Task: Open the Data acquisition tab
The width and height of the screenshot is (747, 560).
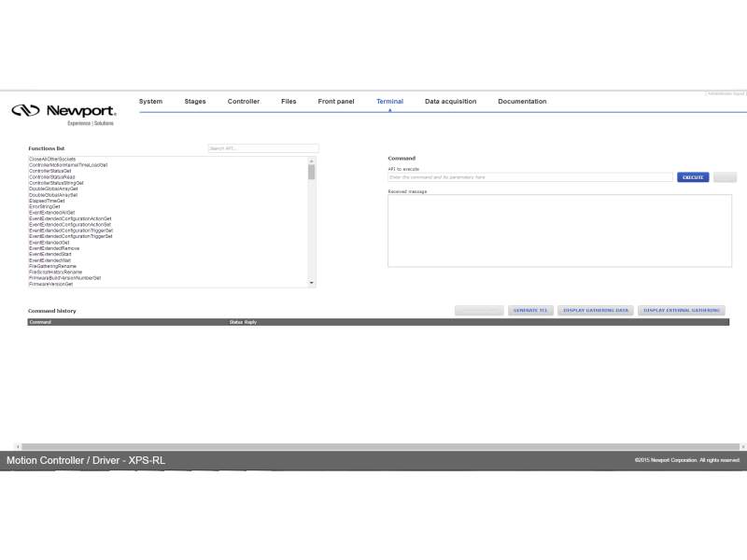Action: click(x=450, y=101)
